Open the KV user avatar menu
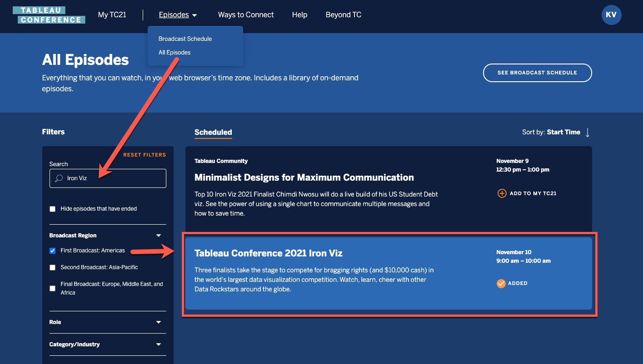Viewport: 643px width, 364px height. pyautogui.click(x=611, y=15)
